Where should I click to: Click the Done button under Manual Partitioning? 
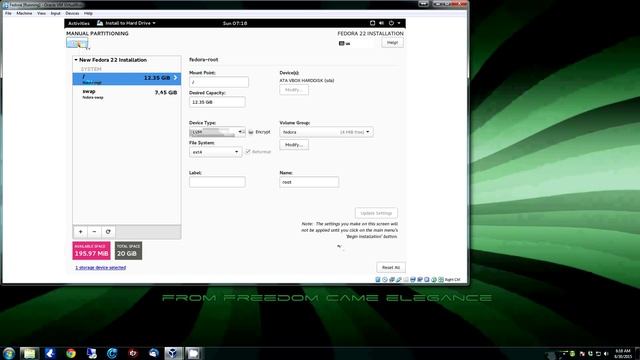[x=77, y=42]
